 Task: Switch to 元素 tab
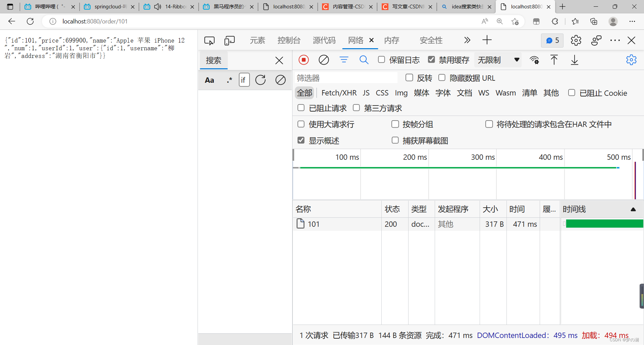coord(258,41)
